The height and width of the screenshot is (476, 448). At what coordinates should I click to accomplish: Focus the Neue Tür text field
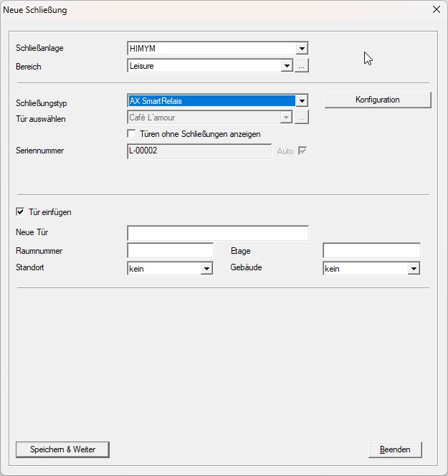[x=218, y=233]
